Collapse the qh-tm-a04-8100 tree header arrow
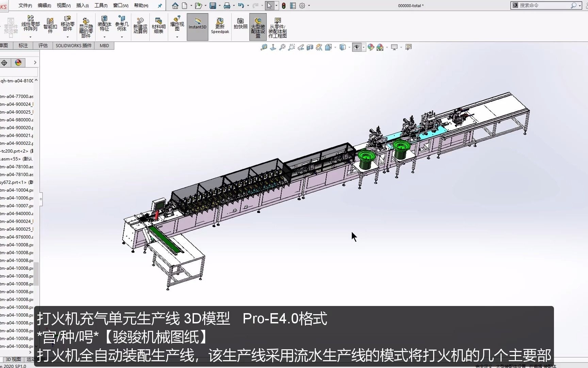This screenshot has height=368, width=588. click(x=36, y=80)
